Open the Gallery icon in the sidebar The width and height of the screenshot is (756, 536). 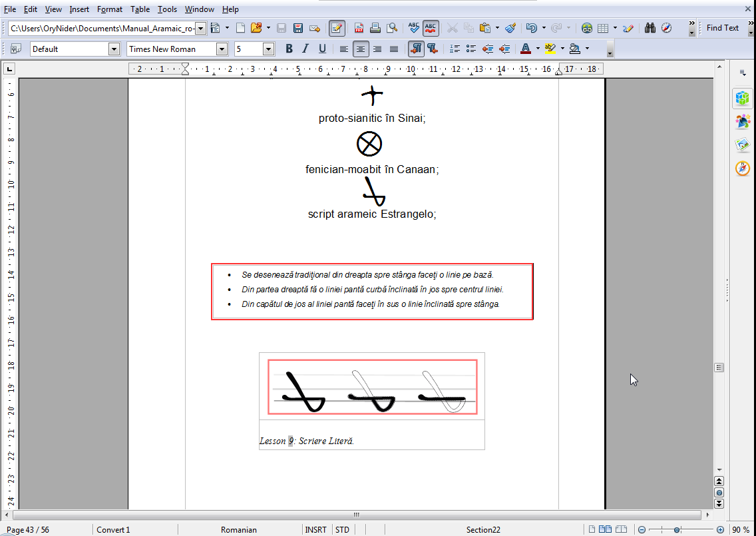click(743, 144)
